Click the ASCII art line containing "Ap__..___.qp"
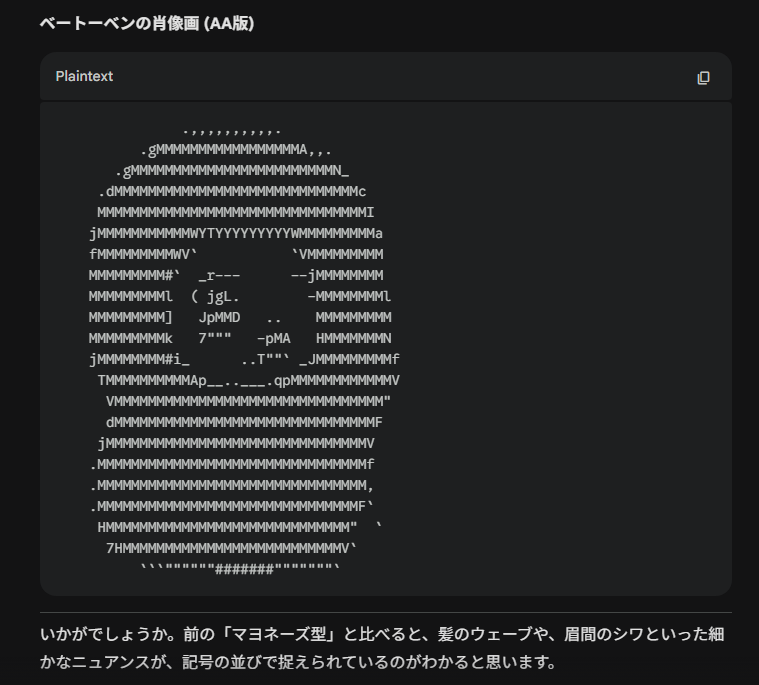 [x=248, y=381]
